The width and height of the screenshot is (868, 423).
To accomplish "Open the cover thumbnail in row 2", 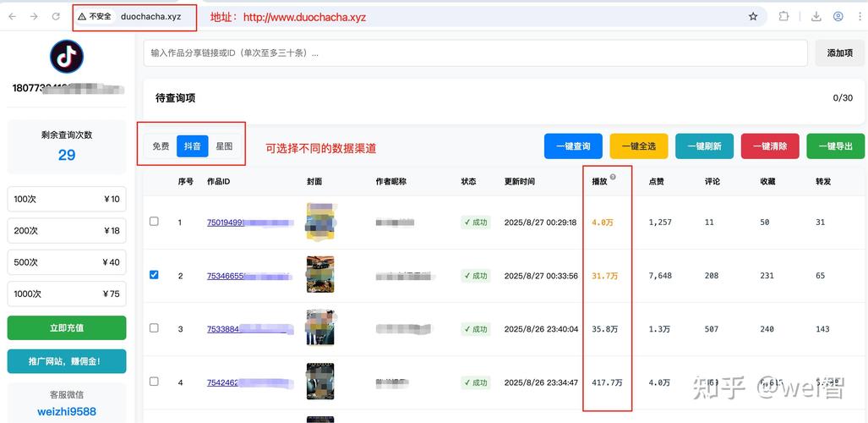I will point(320,275).
